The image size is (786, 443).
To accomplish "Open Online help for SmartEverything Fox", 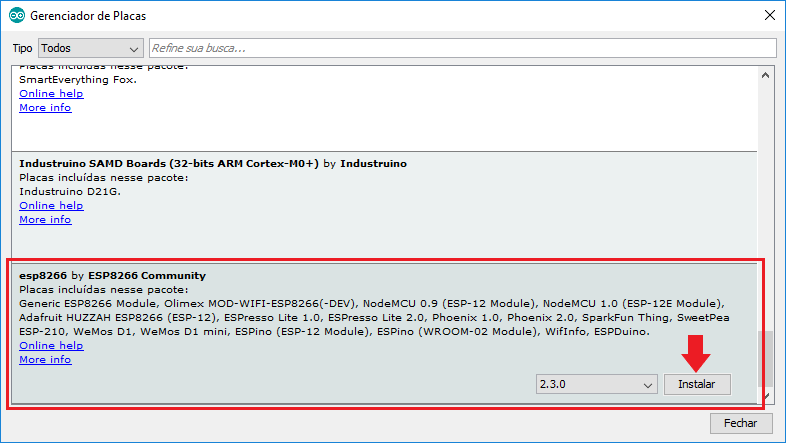I will pos(51,94).
